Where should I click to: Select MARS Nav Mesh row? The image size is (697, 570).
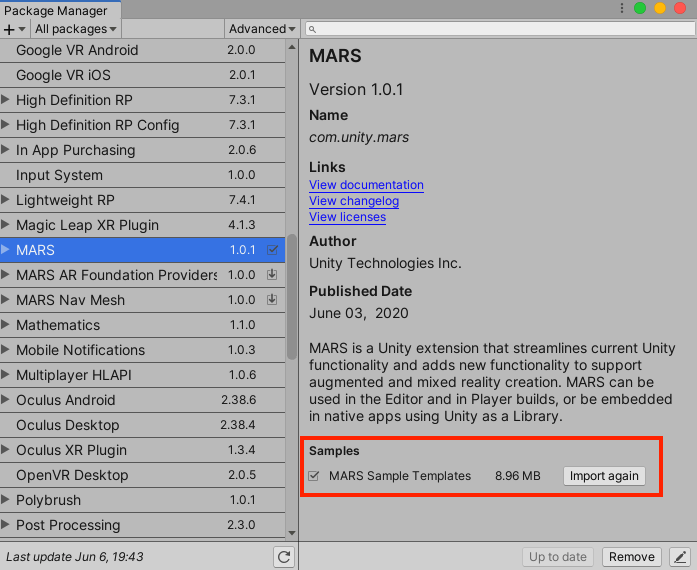(x=142, y=300)
